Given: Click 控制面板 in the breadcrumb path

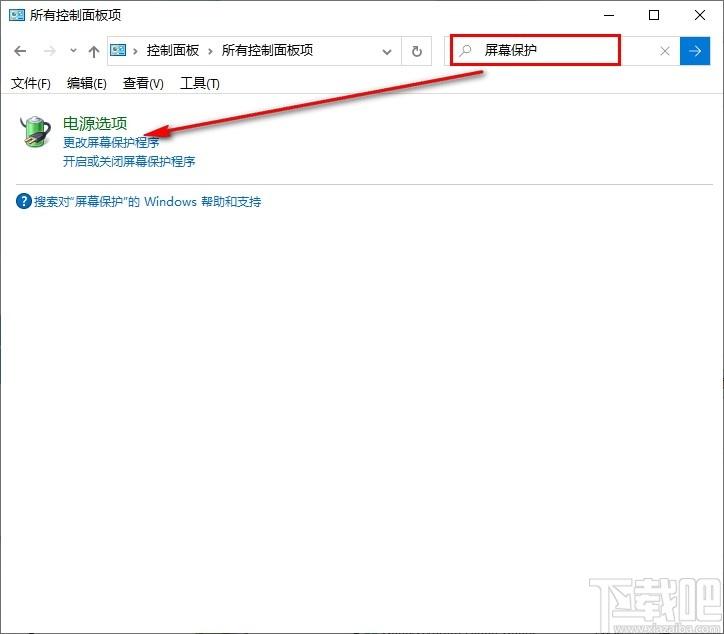Looking at the screenshot, I should 173,50.
